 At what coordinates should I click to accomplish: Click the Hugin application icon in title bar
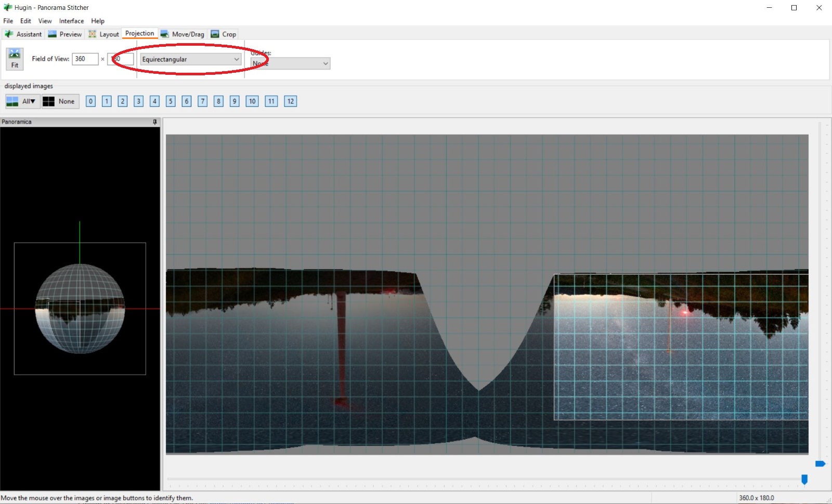8,7
